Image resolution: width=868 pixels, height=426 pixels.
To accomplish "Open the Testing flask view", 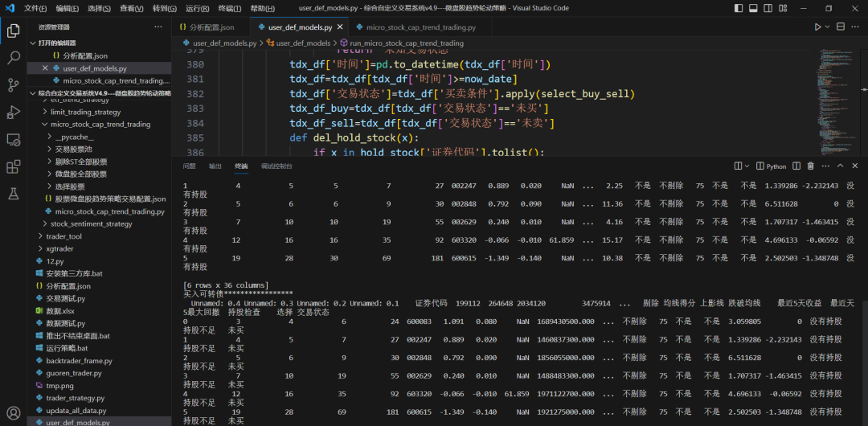I will pos(14,193).
